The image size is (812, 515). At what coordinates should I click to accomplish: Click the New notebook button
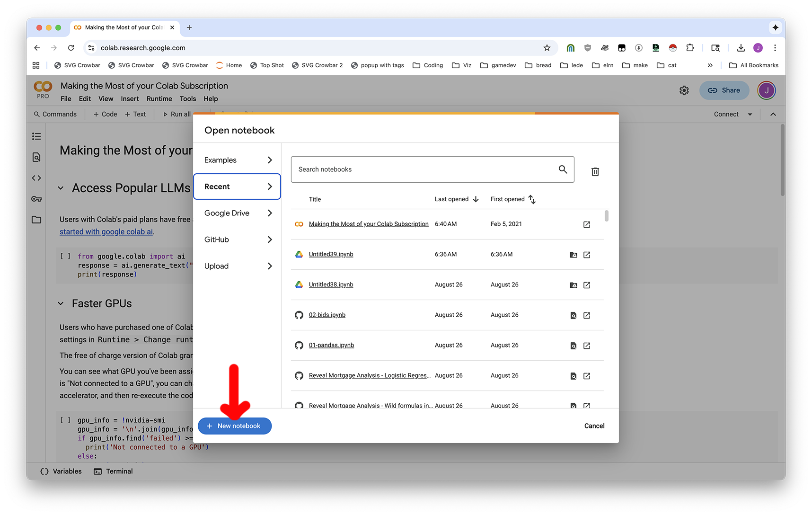coord(235,426)
